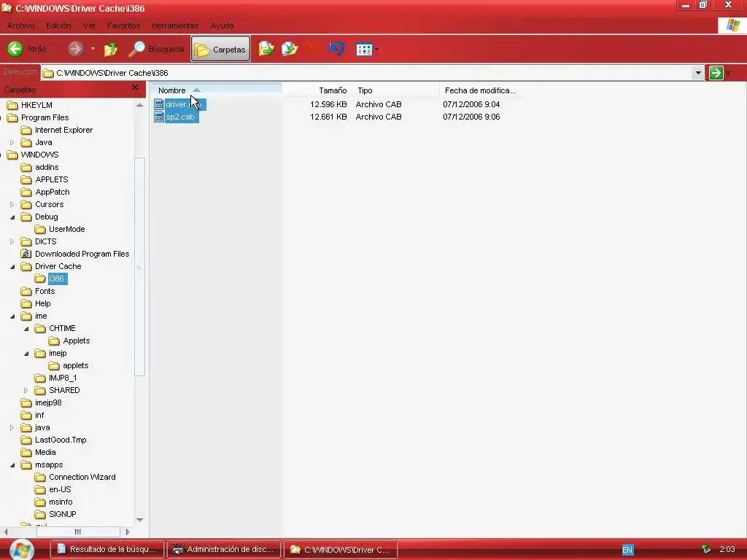Select Internet Explorer folder icon
This screenshot has width=747, height=560.
(26, 130)
